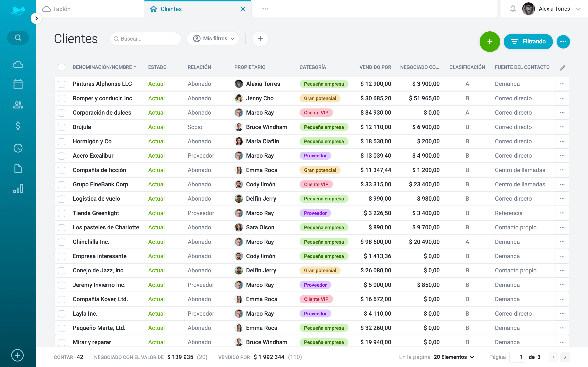Select the Brújula row checkbox
The image size is (588, 367).
pos(61,127)
